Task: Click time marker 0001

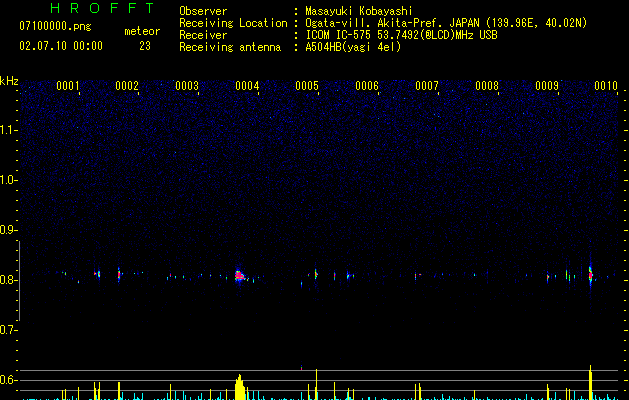Action: point(67,86)
